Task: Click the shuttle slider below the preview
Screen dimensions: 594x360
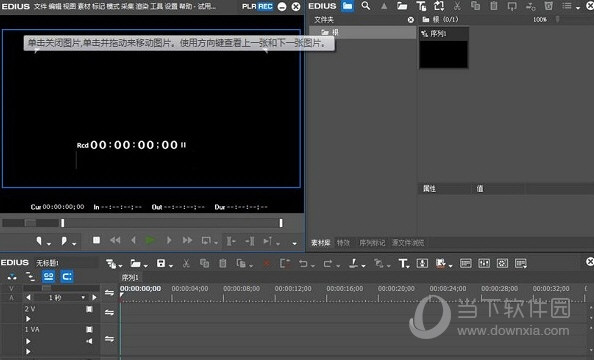Action: (x=30, y=223)
